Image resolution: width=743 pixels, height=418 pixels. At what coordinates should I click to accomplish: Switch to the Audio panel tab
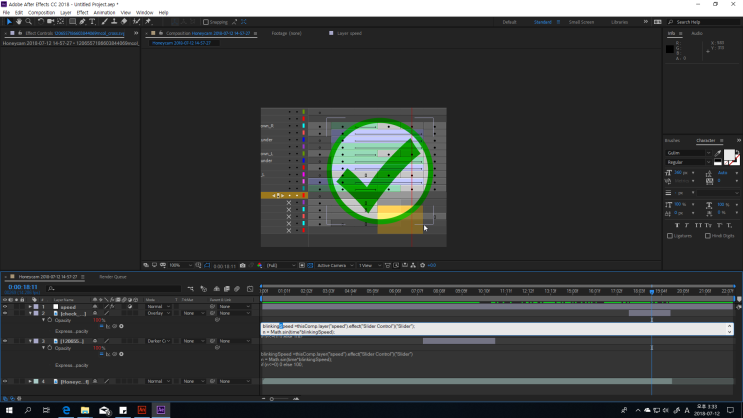tap(697, 33)
